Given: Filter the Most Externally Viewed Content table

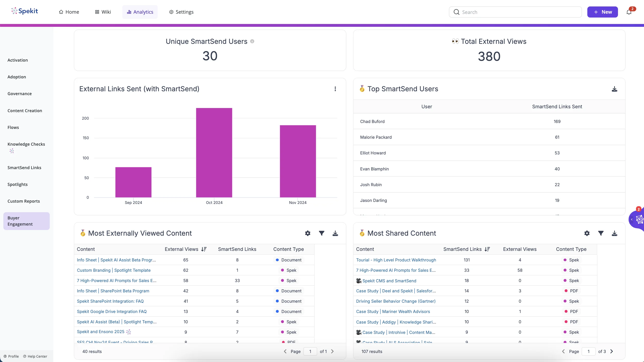Looking at the screenshot, I should tap(321, 233).
